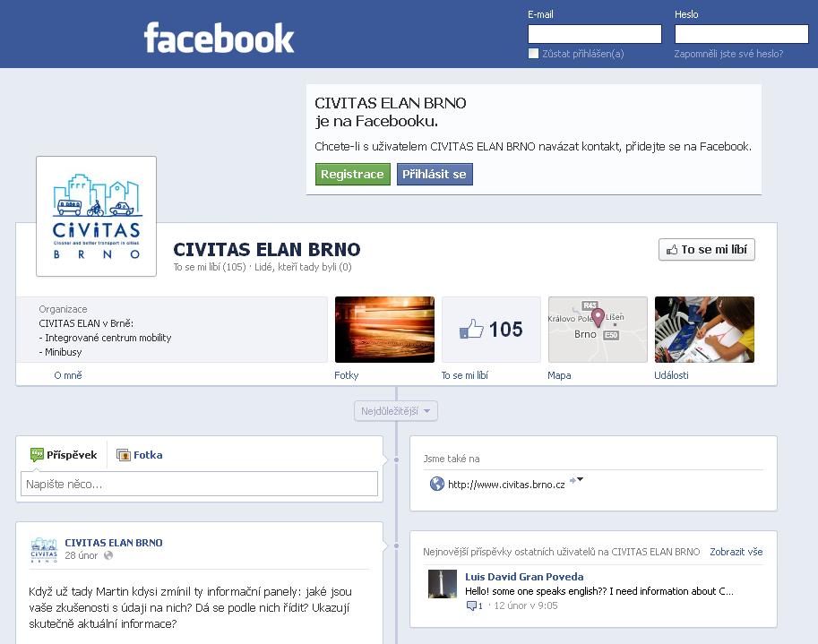The width and height of the screenshot is (818, 644).
Task: Open the http://www.civitas.brno.cz link
Action: tap(506, 485)
